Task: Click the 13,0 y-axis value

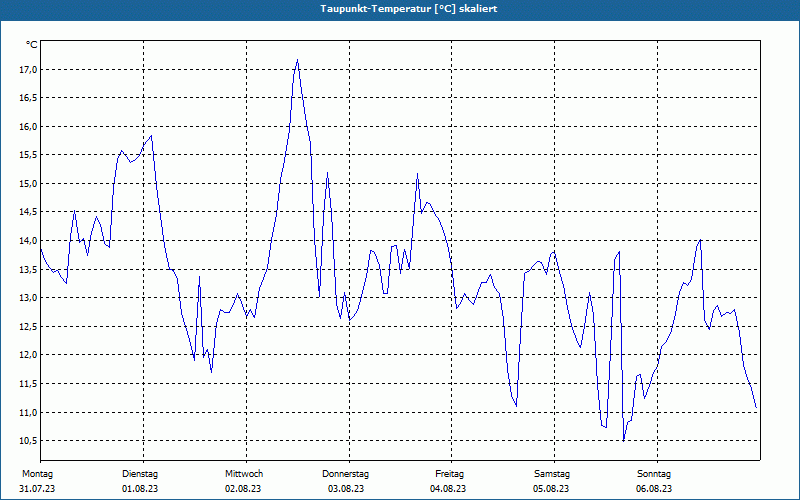Action: coord(28,298)
